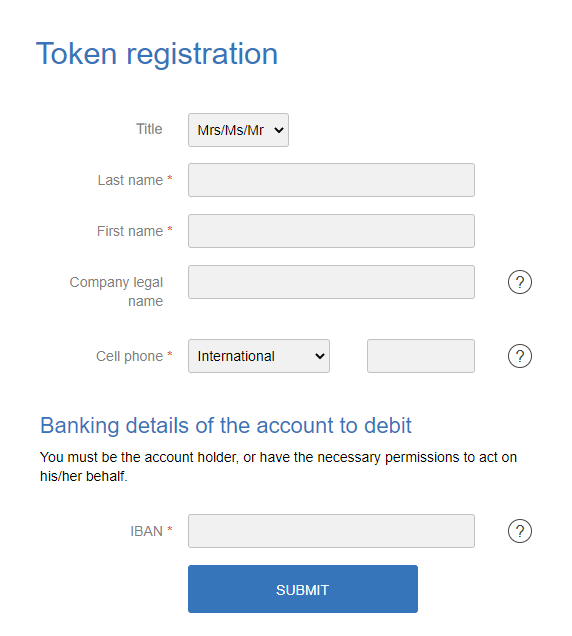Open the Mrs/Ms/Mr title dropdown
Screen dimensions: 572x636
[x=238, y=130]
